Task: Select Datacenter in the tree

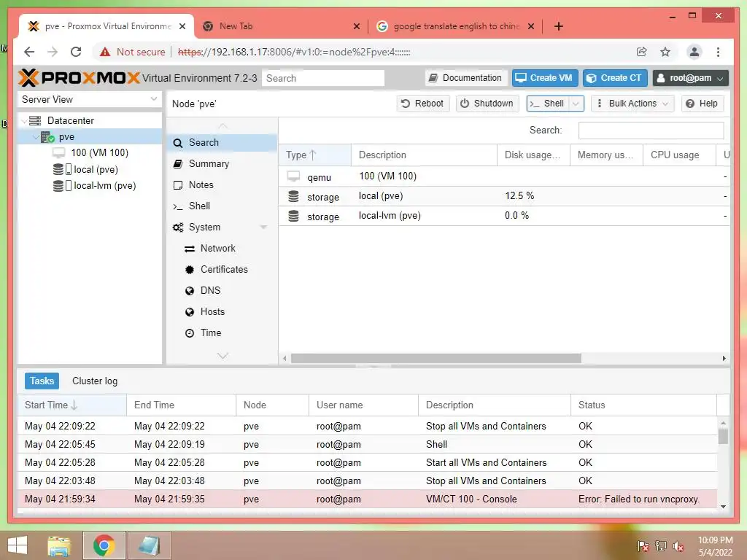Action: (71, 120)
